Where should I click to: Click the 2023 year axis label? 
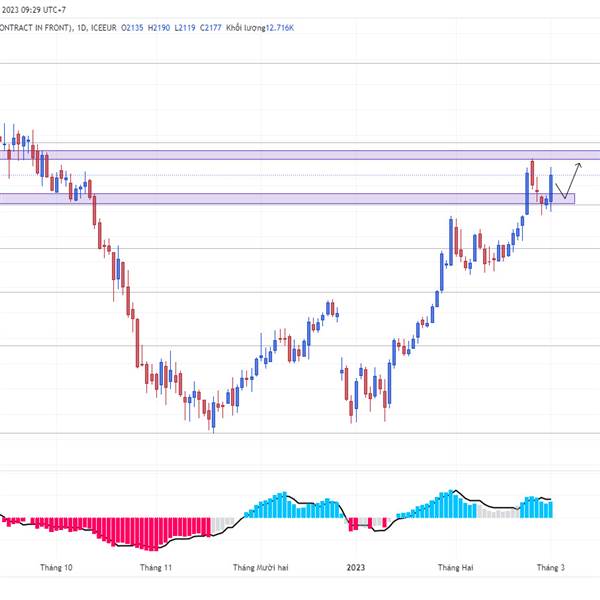coord(355,567)
